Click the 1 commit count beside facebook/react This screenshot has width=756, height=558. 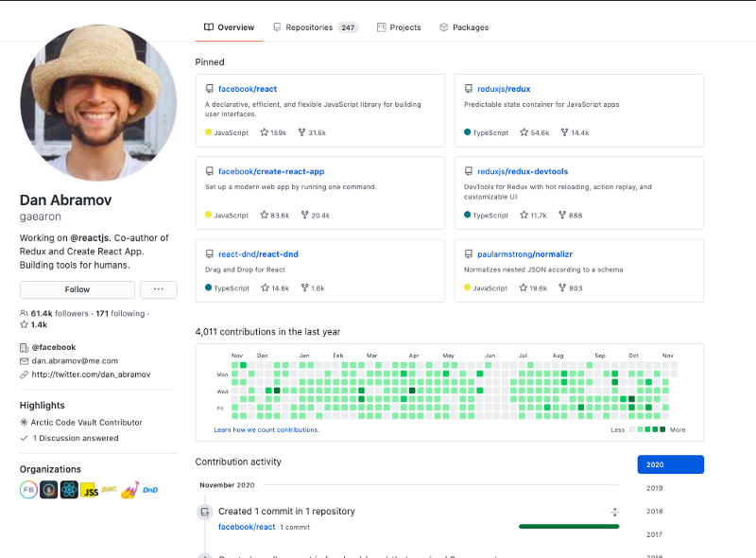coord(295,527)
